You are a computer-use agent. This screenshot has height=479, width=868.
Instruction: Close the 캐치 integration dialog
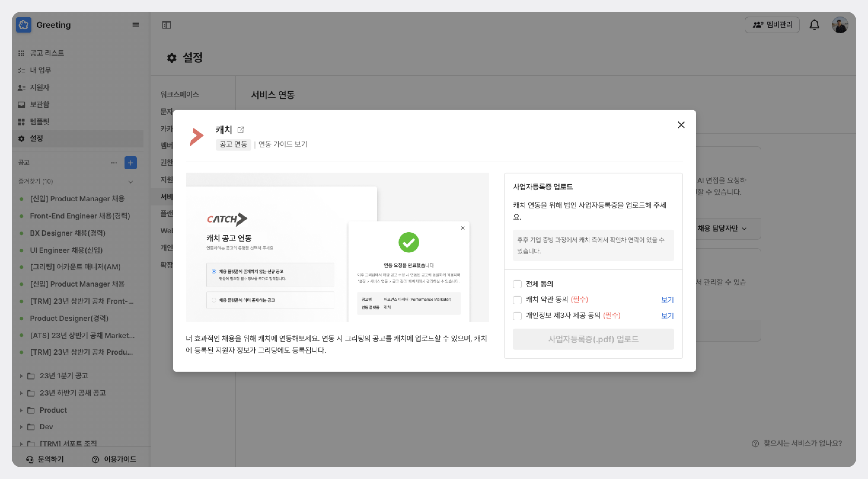coord(681,125)
